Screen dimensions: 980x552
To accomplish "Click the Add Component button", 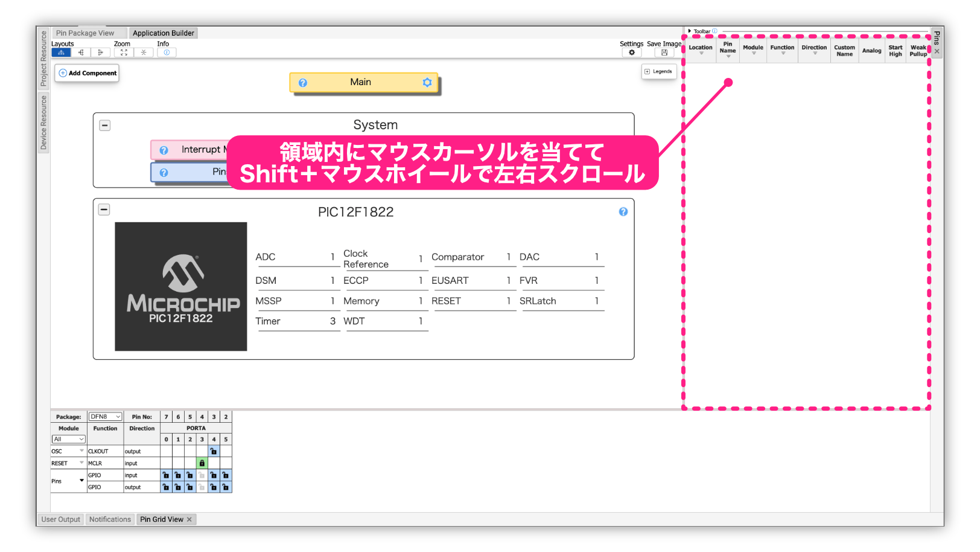I will pos(86,72).
